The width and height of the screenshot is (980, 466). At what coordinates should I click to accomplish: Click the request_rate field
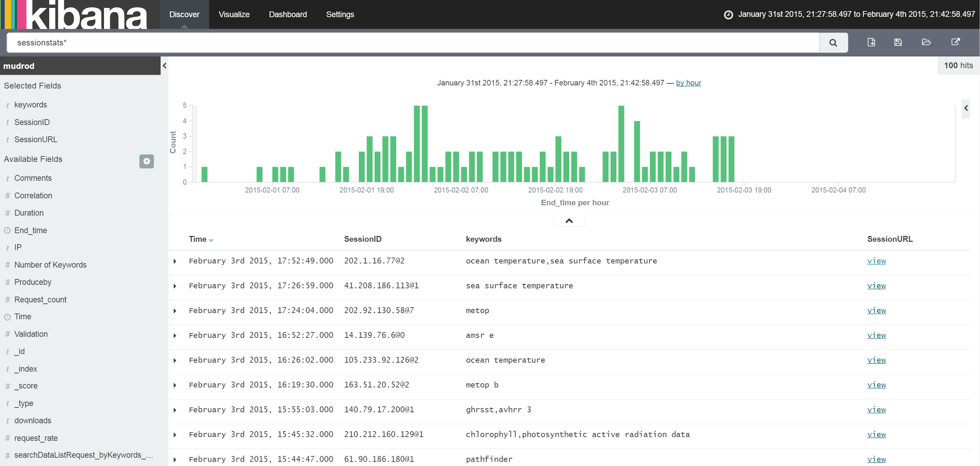(x=36, y=438)
